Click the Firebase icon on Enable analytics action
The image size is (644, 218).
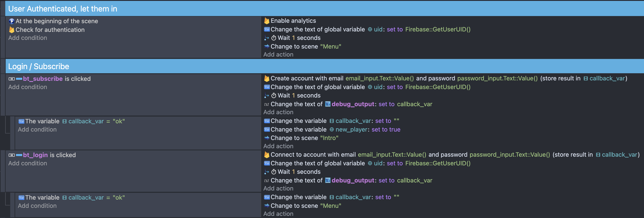point(267,21)
